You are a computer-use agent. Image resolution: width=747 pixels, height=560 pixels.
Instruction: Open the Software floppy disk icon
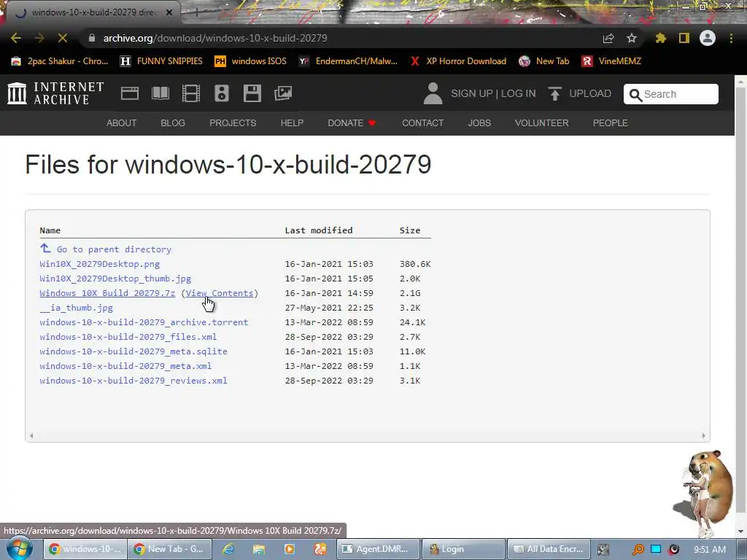click(x=252, y=93)
